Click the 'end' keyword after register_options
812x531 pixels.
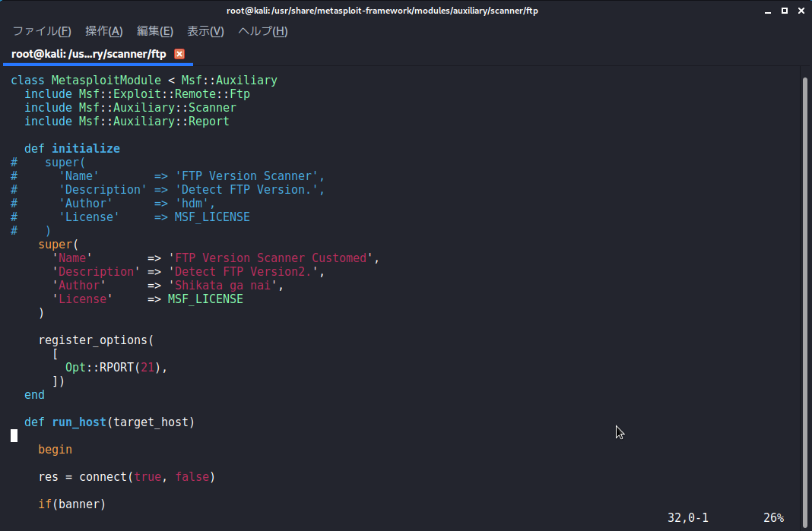35,395
